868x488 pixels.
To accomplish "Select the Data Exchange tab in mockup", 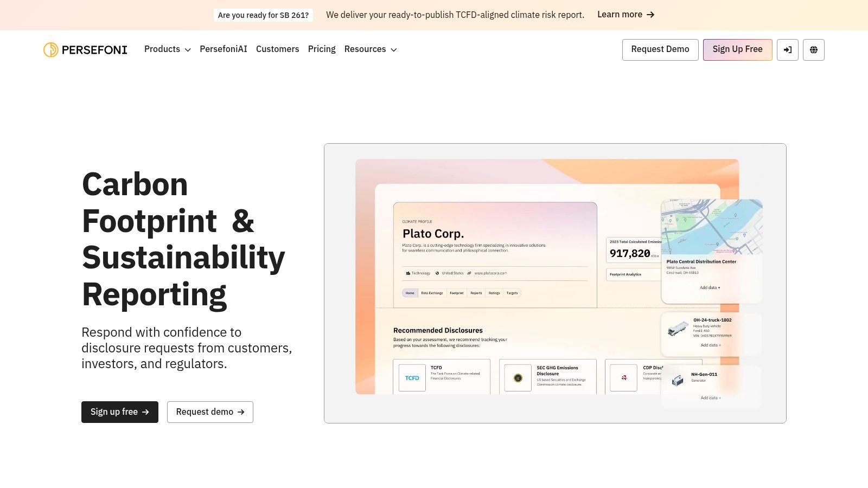I will (432, 293).
